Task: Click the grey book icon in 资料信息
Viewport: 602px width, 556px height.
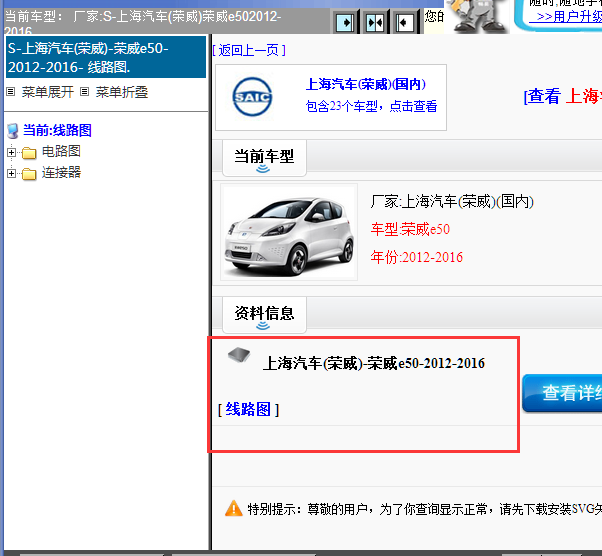Action: (x=238, y=355)
